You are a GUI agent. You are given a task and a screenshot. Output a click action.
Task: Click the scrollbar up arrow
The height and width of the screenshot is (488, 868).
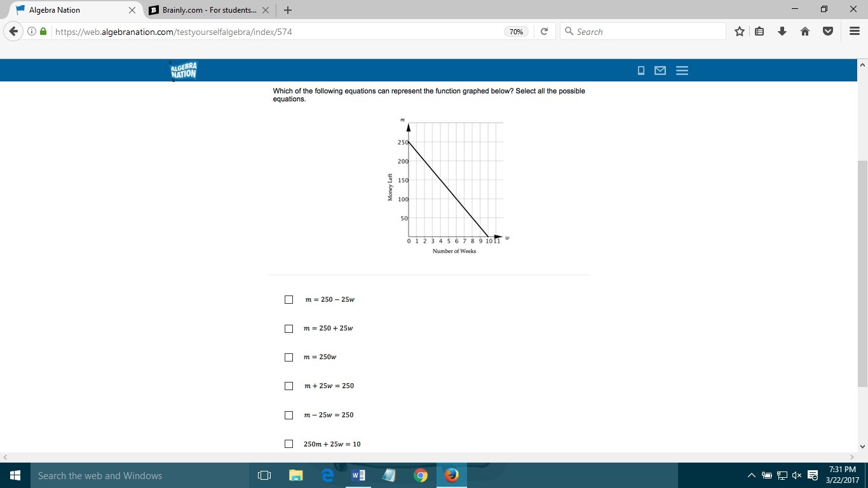[x=862, y=64]
